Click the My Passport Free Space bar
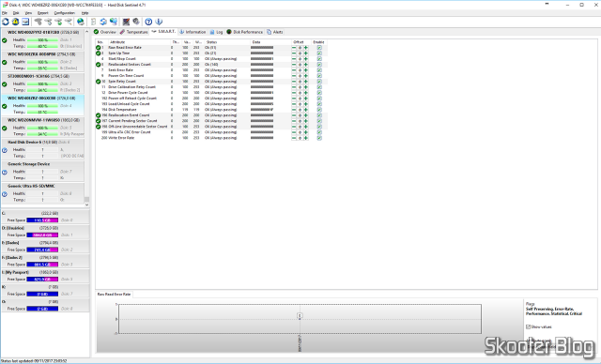Image resolution: width=601 pixels, height=364 pixels. 42,280
